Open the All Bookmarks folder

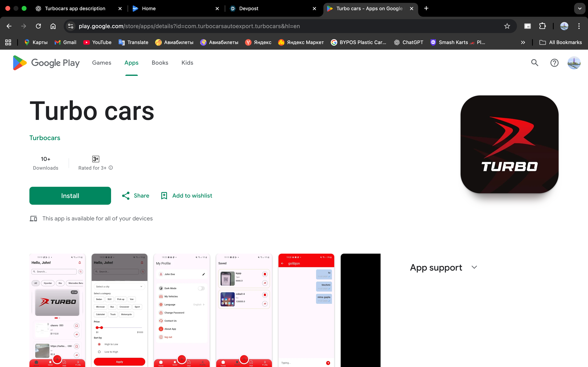561,42
